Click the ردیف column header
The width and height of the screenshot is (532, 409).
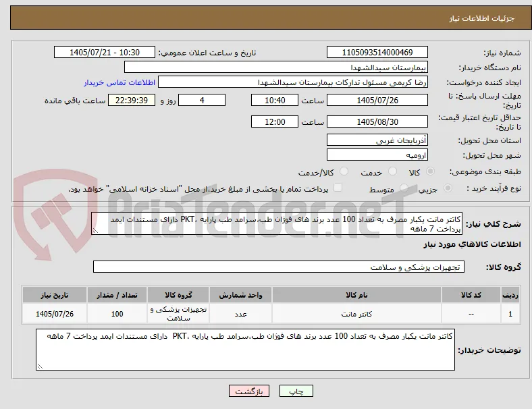(510, 295)
